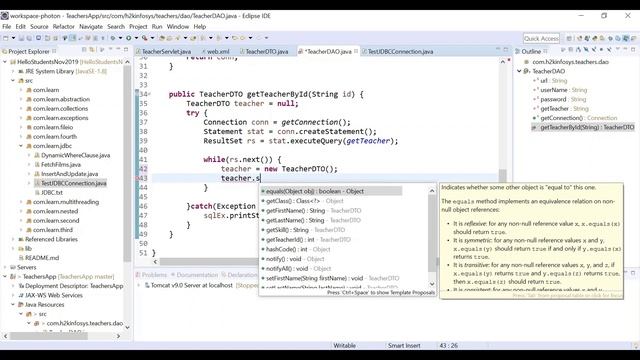Click Writable status bar entry

[344, 346]
